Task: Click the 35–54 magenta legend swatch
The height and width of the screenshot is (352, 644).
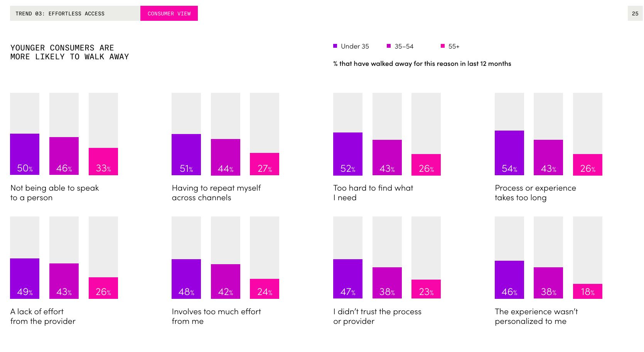Action: (389, 46)
